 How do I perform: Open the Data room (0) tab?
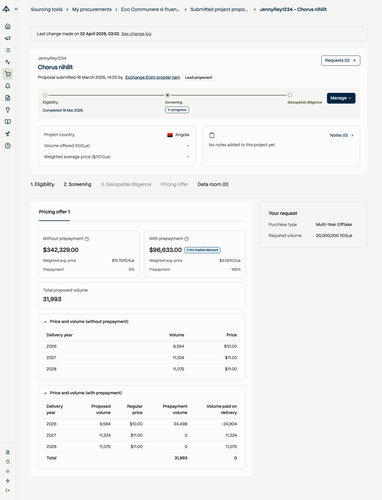[213, 184]
